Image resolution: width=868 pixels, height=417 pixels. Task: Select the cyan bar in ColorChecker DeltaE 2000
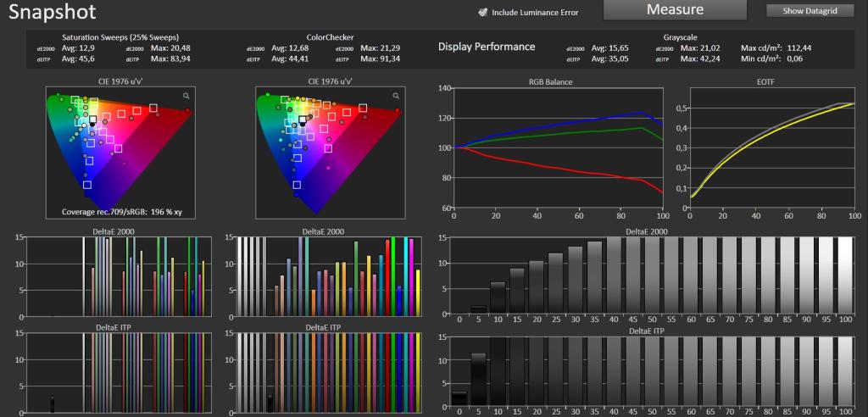(406, 277)
